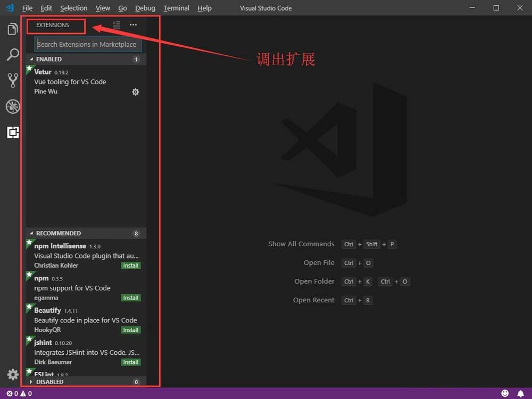Open the Debug menu in the menu bar

(x=145, y=8)
